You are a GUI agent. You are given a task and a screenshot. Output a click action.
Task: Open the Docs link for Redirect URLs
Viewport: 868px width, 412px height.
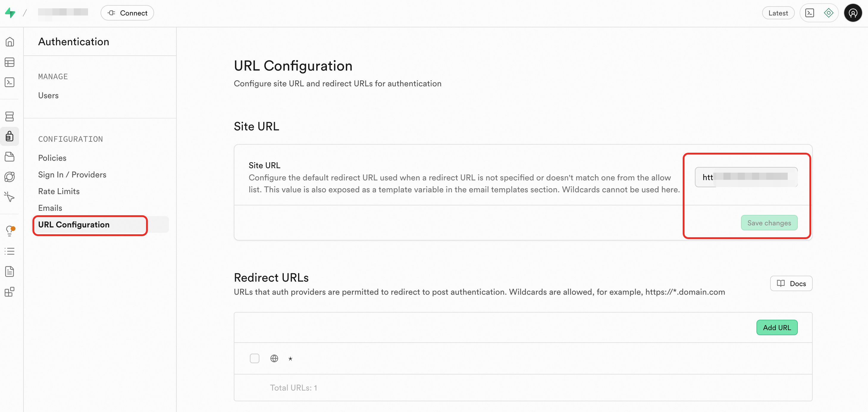click(x=791, y=283)
